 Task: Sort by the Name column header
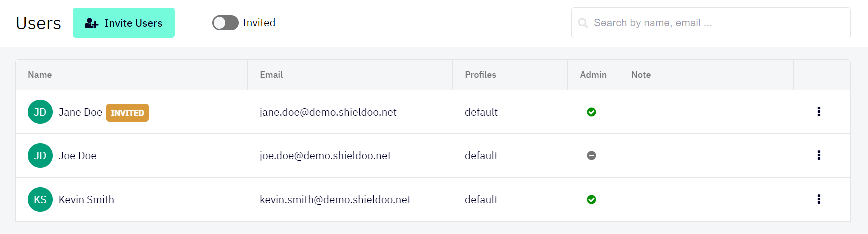(x=40, y=75)
